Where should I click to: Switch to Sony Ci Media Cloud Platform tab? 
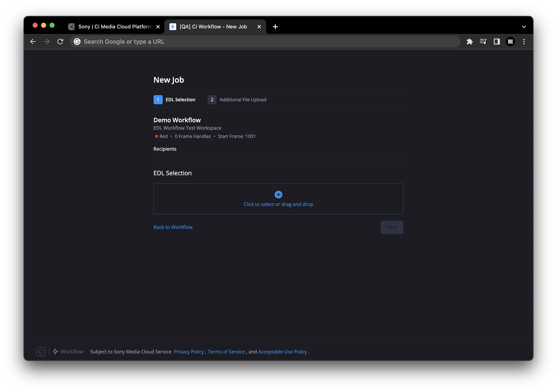point(114,27)
